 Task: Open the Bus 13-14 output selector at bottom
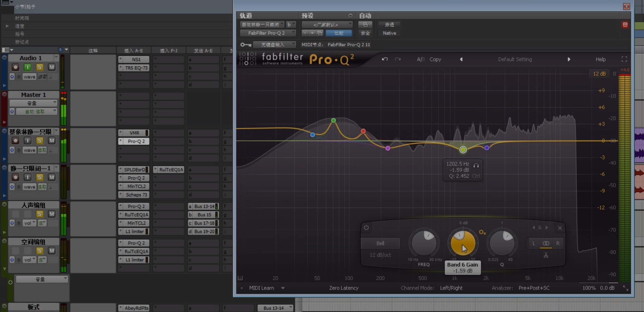(275, 308)
